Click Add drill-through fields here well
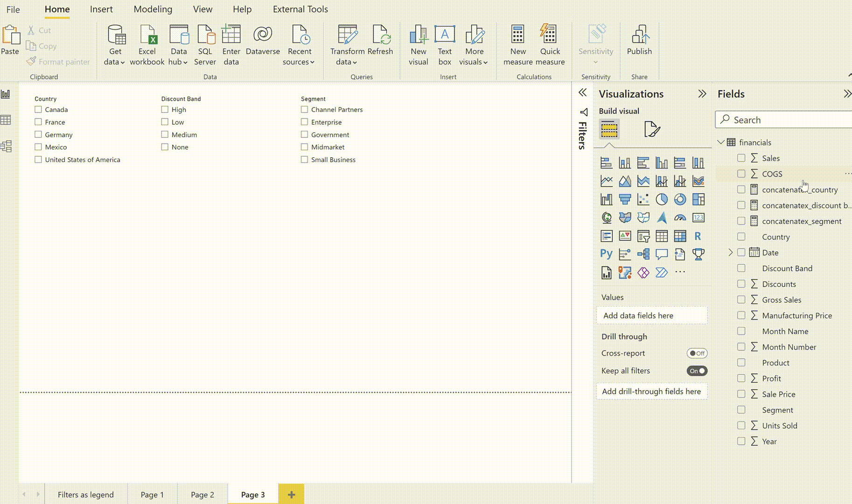 pos(652,392)
